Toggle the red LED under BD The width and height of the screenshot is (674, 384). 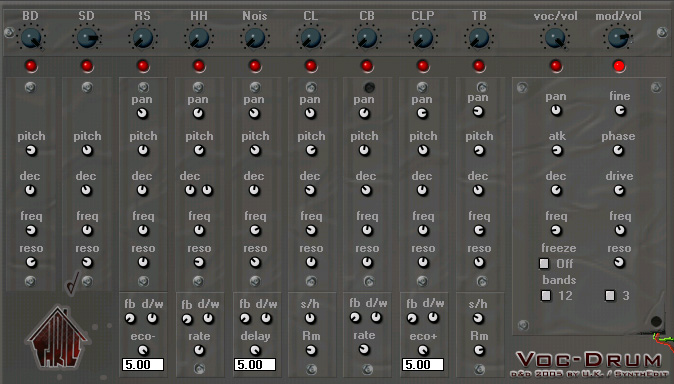31,66
